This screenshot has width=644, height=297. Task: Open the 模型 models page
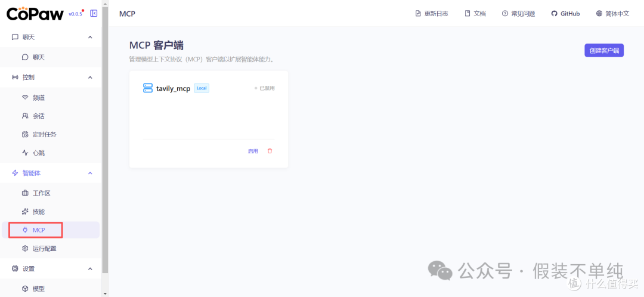point(51,289)
